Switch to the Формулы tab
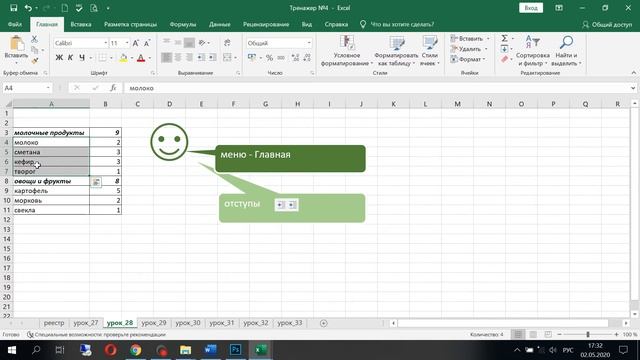This screenshot has height=360, width=640. 183,24
